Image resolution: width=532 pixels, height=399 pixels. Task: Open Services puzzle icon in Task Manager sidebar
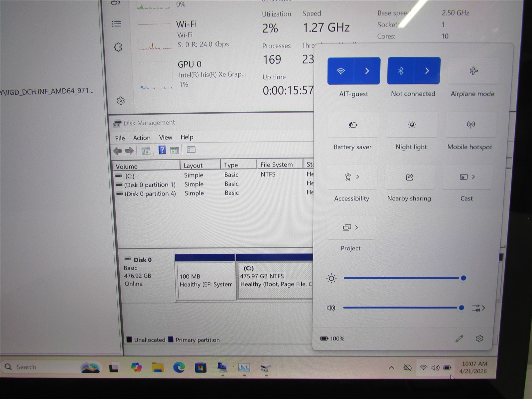tap(118, 47)
